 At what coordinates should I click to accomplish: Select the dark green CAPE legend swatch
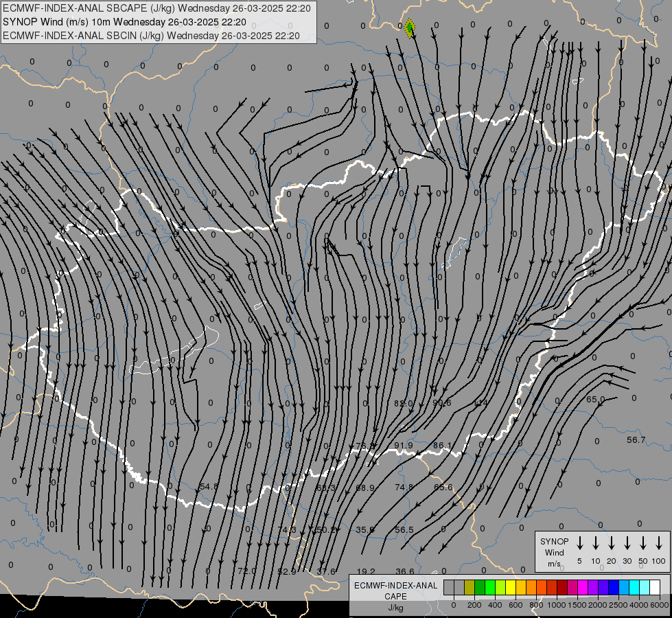(480, 587)
